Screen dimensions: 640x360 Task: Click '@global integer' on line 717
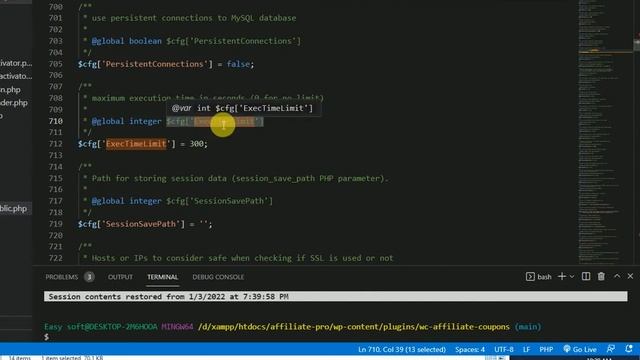[x=127, y=201]
